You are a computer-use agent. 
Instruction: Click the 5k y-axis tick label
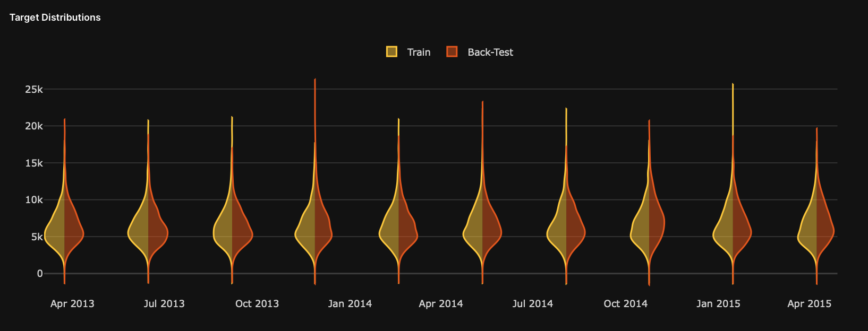[37, 237]
